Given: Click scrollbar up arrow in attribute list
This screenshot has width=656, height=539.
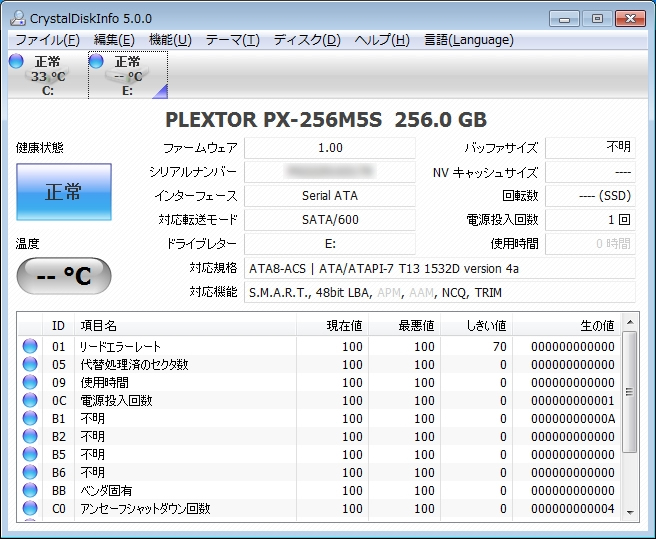Looking at the screenshot, I should [629, 322].
